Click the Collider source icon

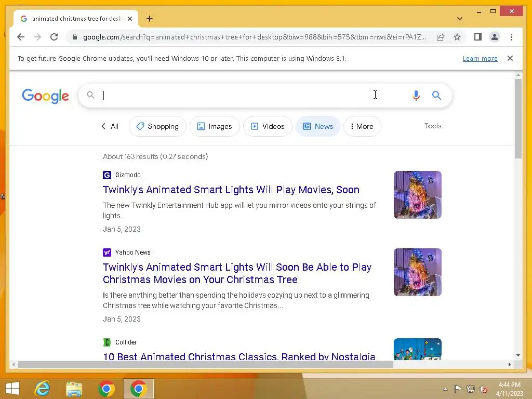coord(107,342)
